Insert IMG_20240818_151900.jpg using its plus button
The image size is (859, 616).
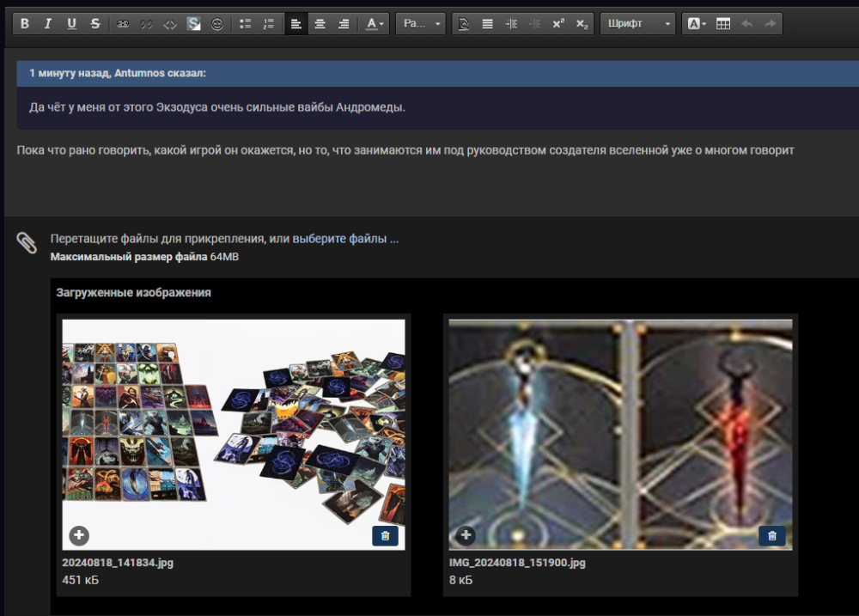coord(466,536)
